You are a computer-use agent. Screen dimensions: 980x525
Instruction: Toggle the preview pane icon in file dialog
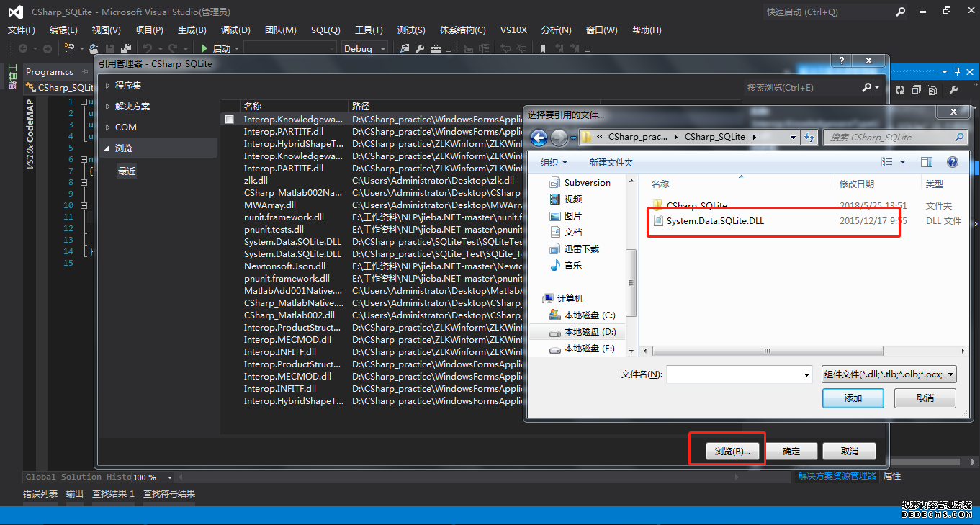pyautogui.click(x=927, y=163)
